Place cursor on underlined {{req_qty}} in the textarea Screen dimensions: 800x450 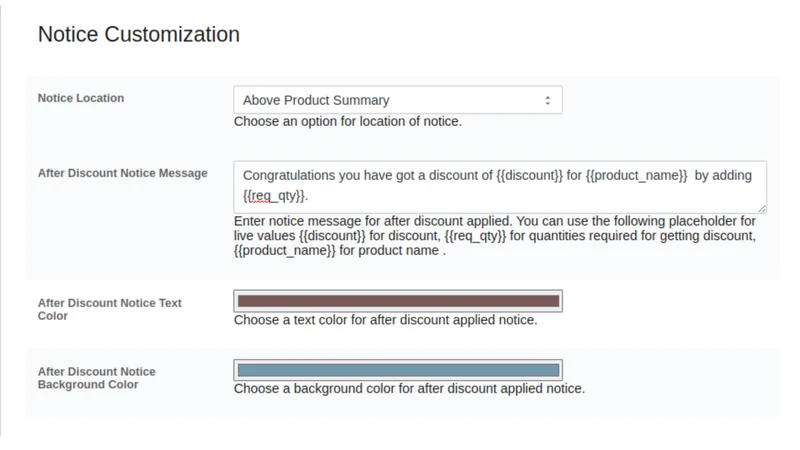point(274,196)
